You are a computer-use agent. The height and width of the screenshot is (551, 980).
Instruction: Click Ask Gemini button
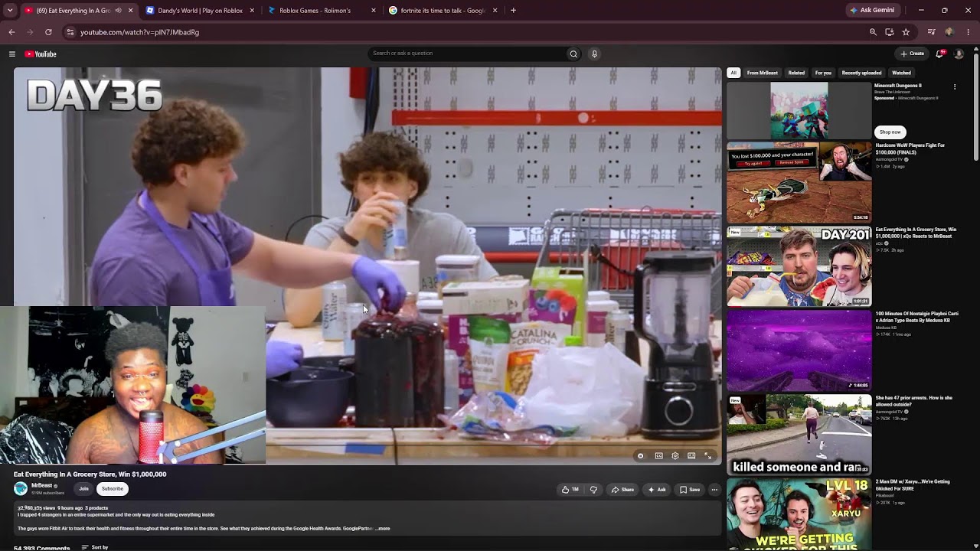point(872,11)
